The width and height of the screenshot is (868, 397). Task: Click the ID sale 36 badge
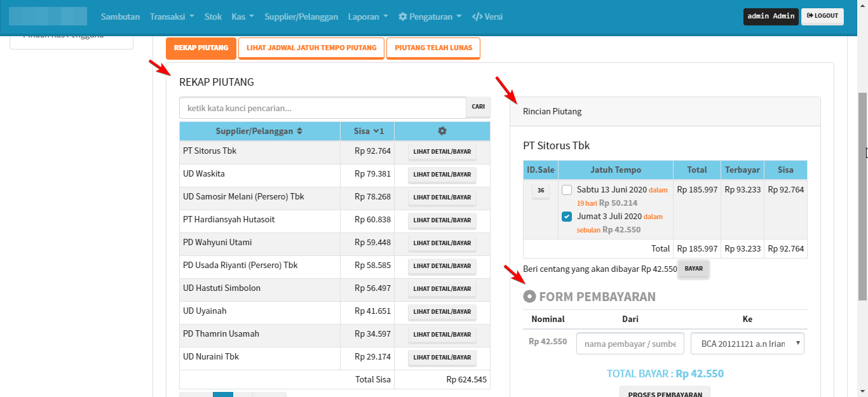tap(540, 190)
